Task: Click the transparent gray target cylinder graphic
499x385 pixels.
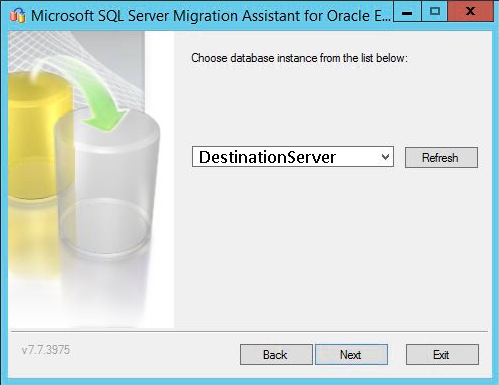Action: (x=108, y=183)
